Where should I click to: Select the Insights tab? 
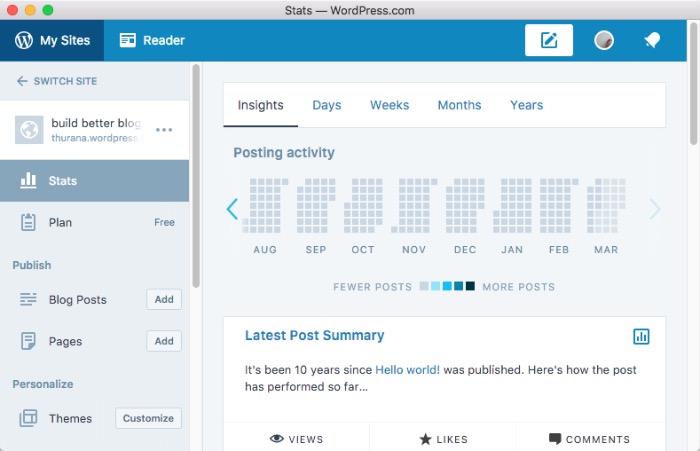point(260,105)
